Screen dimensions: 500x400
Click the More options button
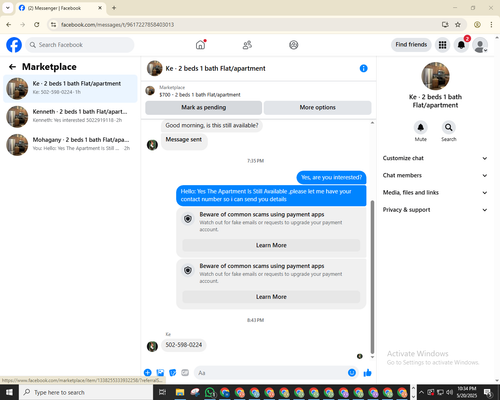tap(317, 107)
